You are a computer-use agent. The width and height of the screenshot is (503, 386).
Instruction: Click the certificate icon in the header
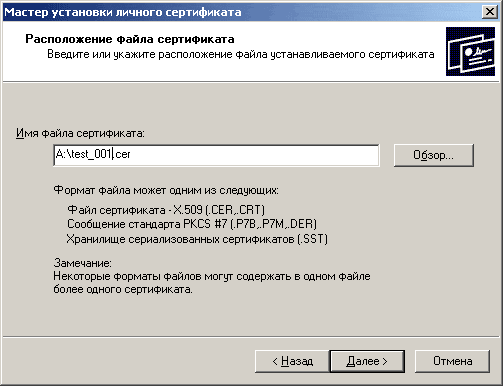tap(470, 52)
